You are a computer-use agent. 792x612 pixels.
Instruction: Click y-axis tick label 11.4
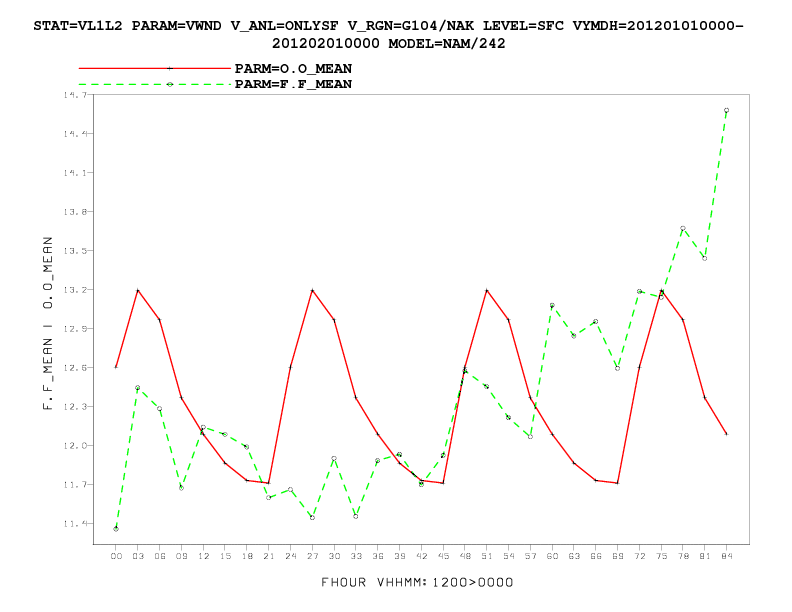click(x=75, y=524)
